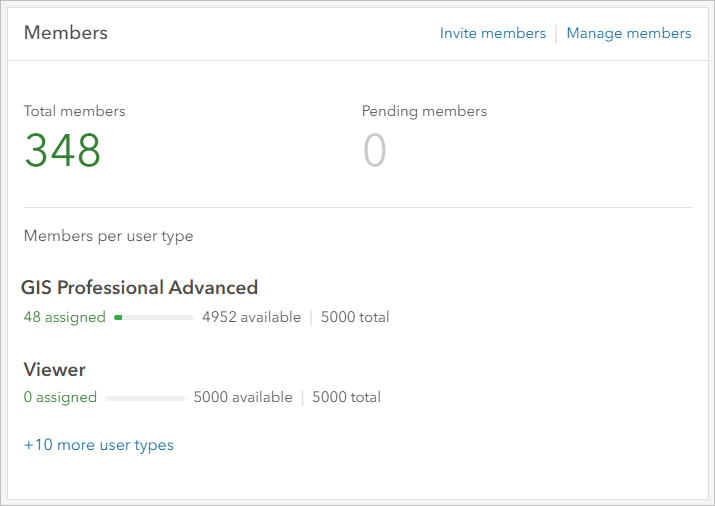The width and height of the screenshot is (715, 506).
Task: Click 5000 total in the Viewer row
Action: pos(346,397)
